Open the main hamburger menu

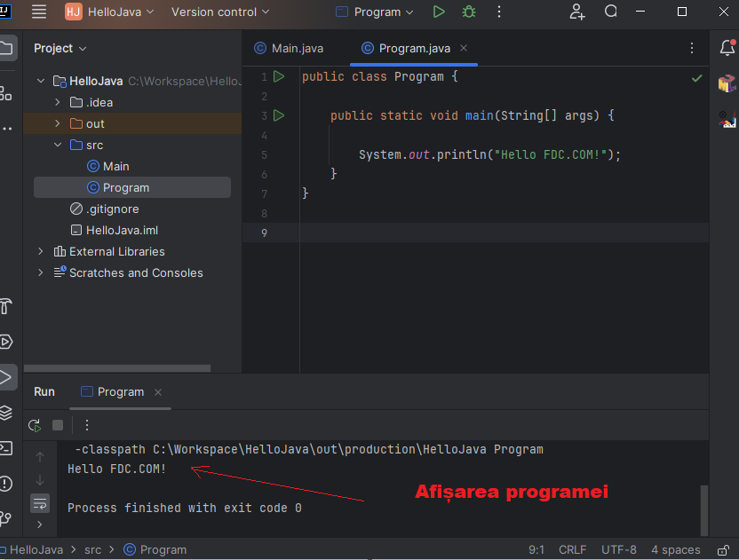(x=39, y=12)
